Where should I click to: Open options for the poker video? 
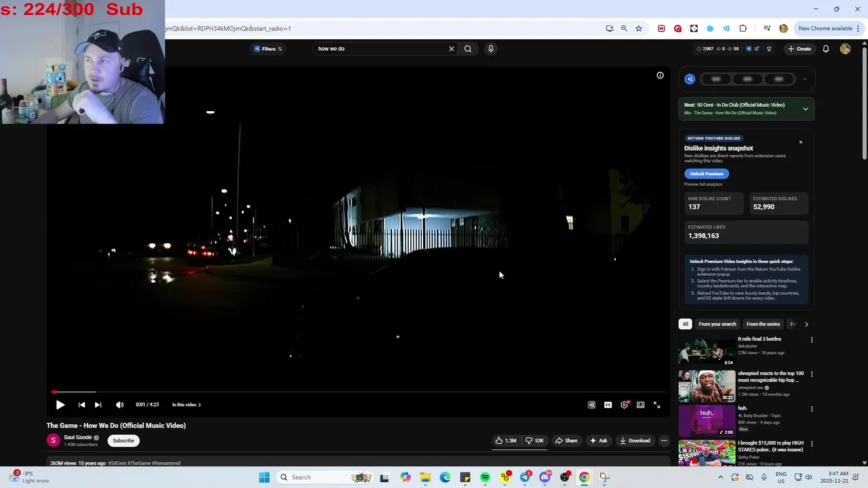click(812, 443)
